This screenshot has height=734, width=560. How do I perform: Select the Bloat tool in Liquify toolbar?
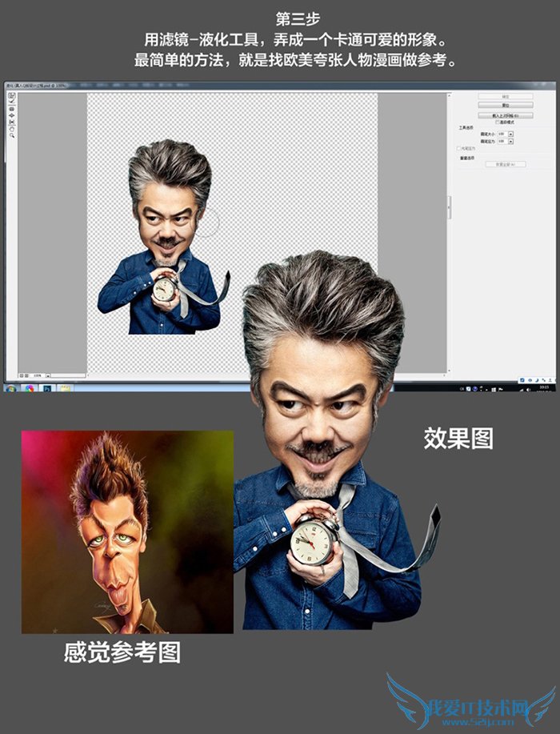coord(12,115)
